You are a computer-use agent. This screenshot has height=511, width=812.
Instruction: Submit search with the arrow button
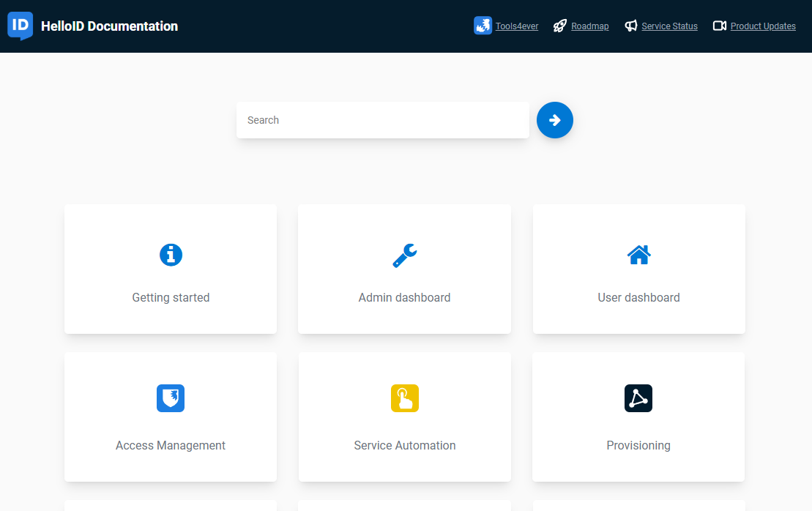pos(554,120)
